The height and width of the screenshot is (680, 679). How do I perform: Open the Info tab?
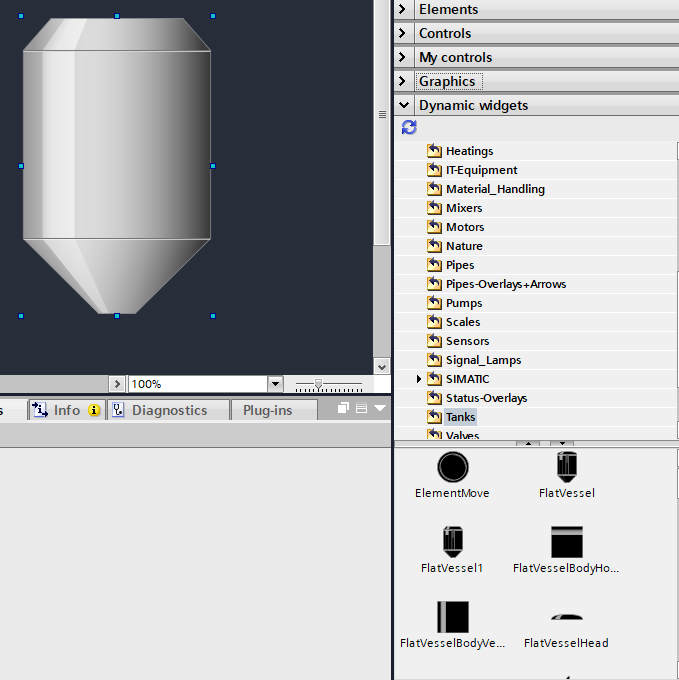click(66, 410)
